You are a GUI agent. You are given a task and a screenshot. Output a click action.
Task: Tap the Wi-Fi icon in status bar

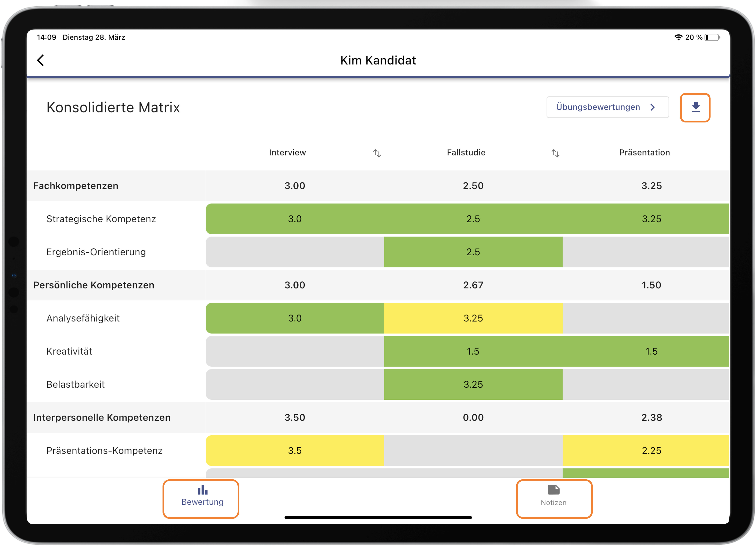click(x=678, y=37)
